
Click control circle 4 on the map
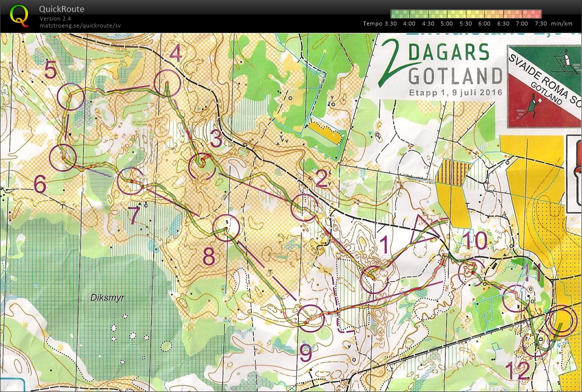(167, 83)
